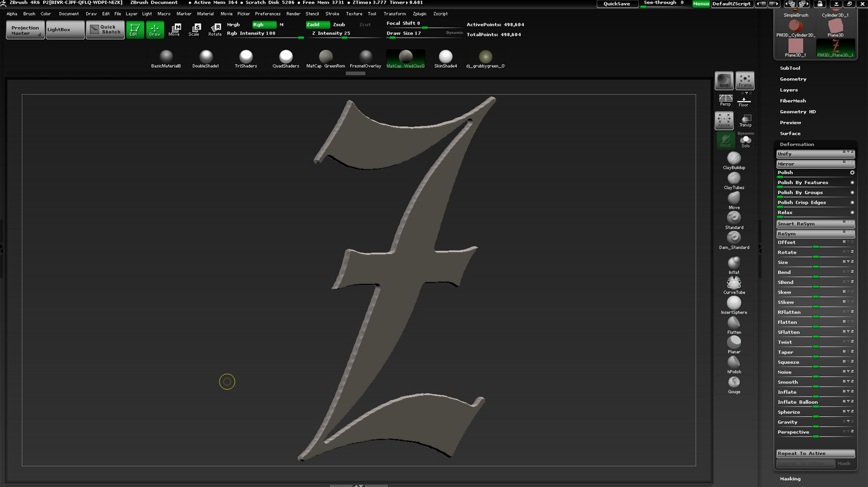The height and width of the screenshot is (487, 868).
Task: Choose the hPolish brush
Action: pyautogui.click(x=734, y=363)
